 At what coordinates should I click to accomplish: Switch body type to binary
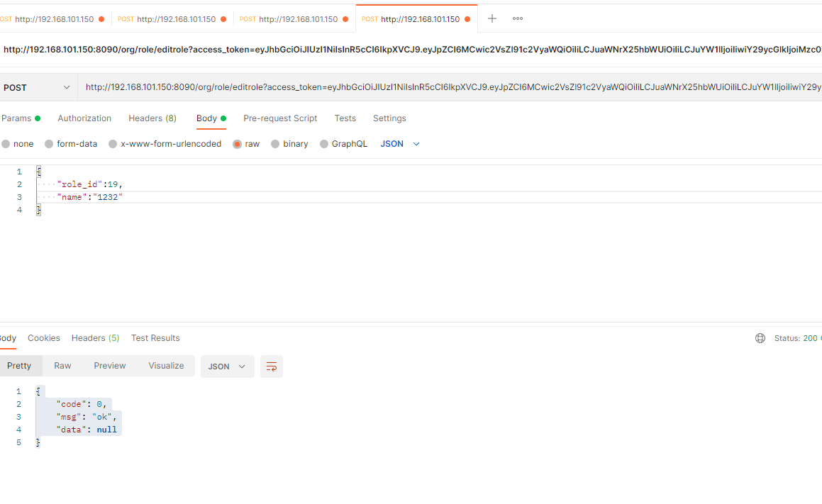coord(290,144)
